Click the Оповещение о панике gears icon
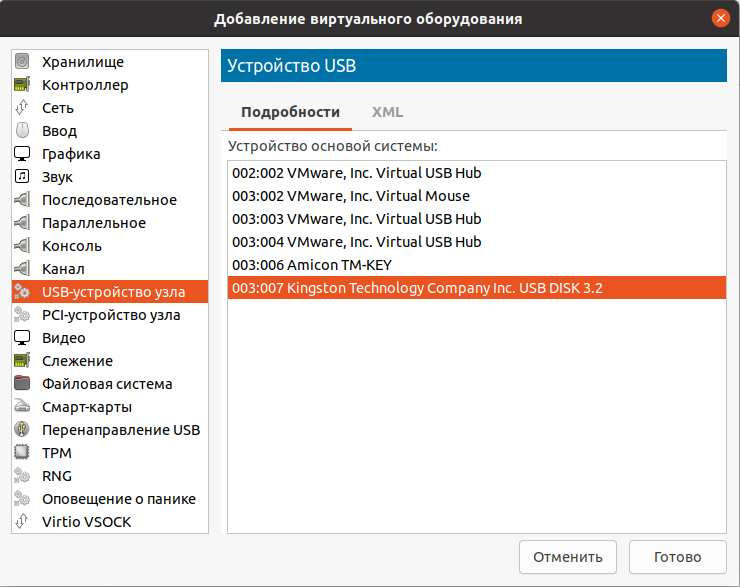The height and width of the screenshot is (587, 740). (22, 498)
